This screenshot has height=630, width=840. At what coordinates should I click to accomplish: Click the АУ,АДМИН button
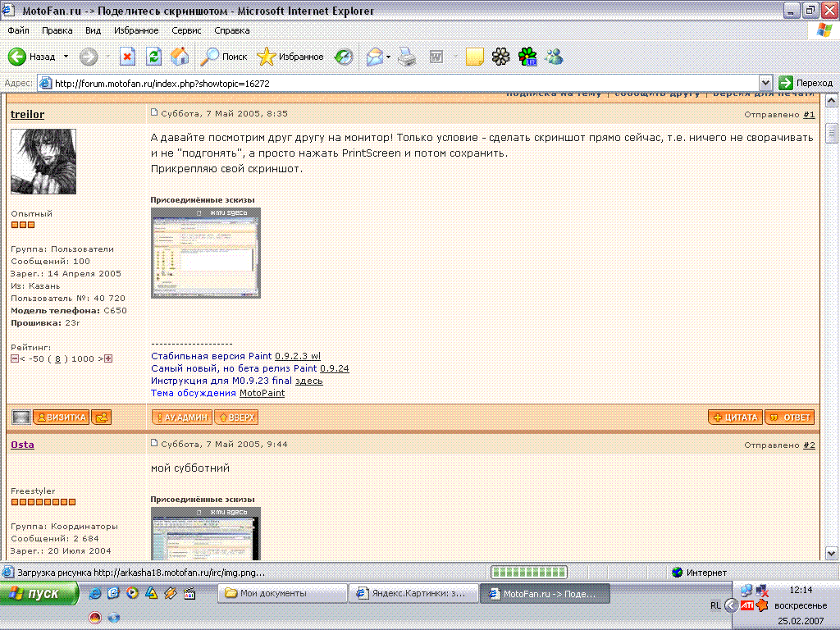[x=181, y=418]
